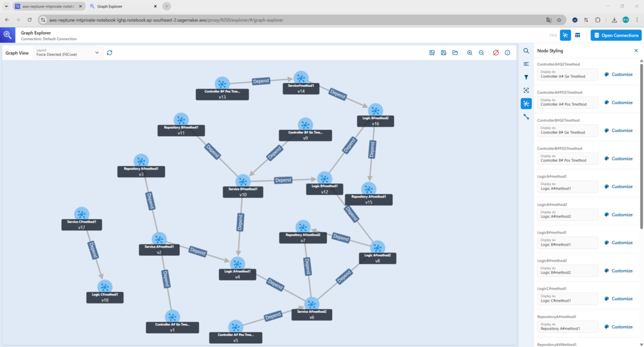Customize ControllerB#GETmethod node style

618,130
